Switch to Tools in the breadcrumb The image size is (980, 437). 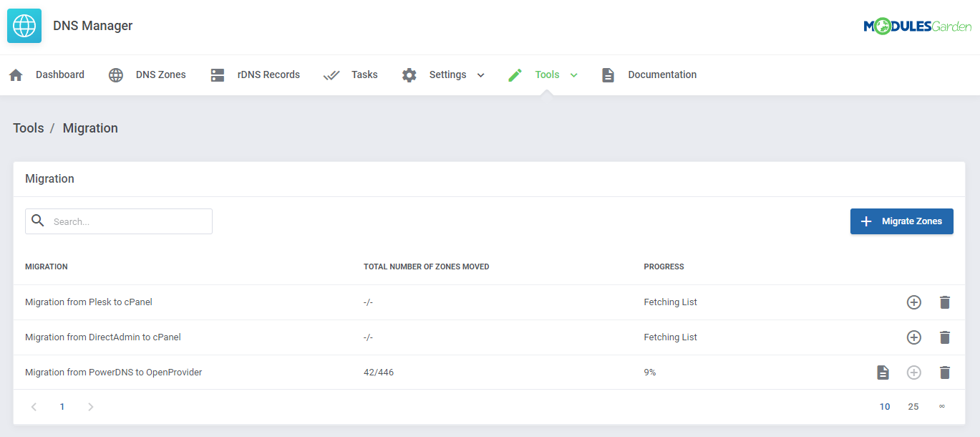point(28,128)
